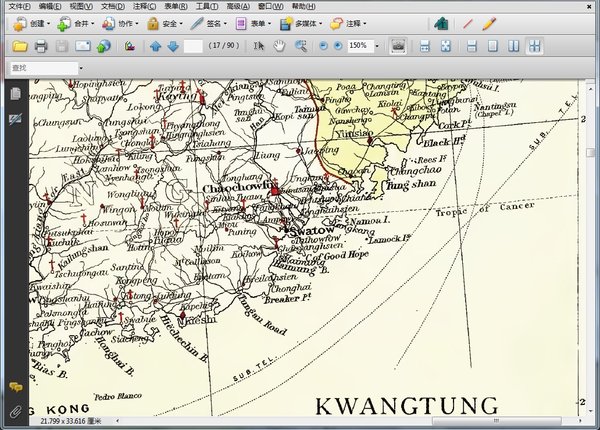Open the 文件(F) menu
Viewport: 600px width, 430px height.
[19, 6]
